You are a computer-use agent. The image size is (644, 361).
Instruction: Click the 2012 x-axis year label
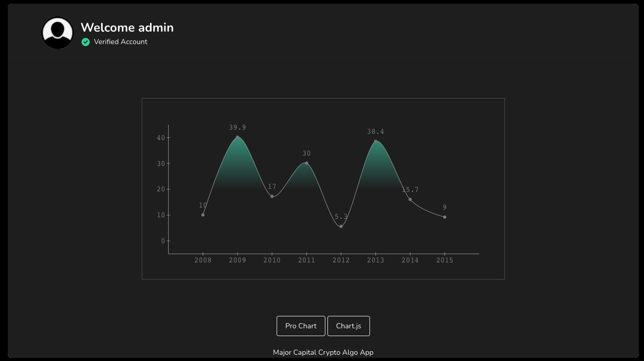point(341,260)
